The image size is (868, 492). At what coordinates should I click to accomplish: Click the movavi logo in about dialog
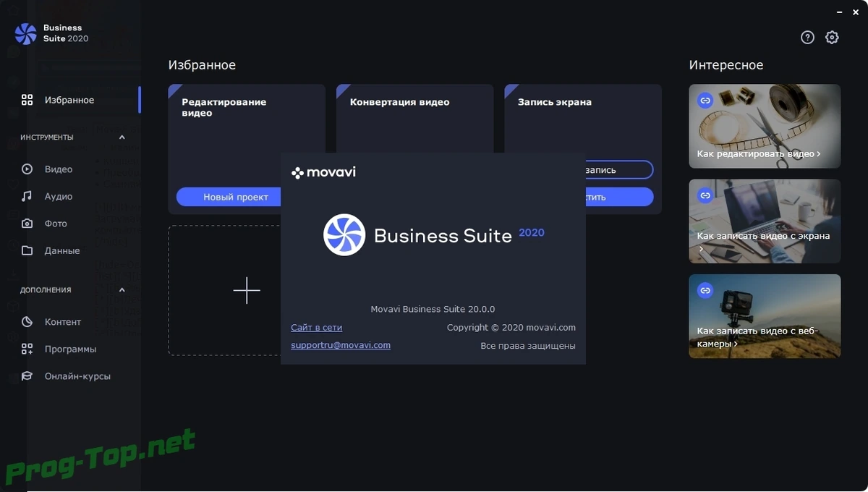(323, 172)
